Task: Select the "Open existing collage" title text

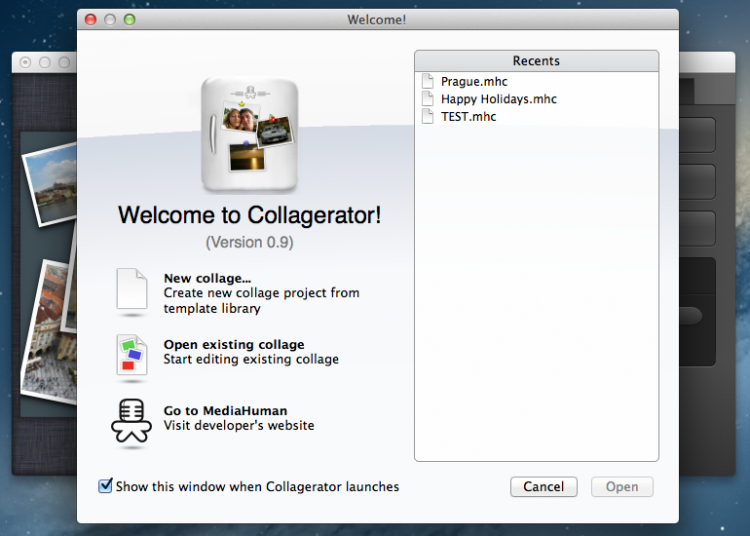Action: click(233, 345)
